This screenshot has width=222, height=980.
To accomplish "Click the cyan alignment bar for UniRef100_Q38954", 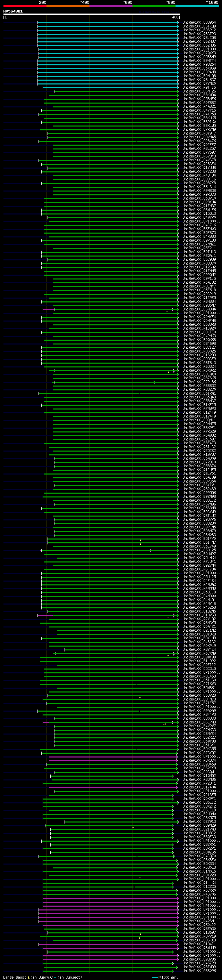I will 108,23.
